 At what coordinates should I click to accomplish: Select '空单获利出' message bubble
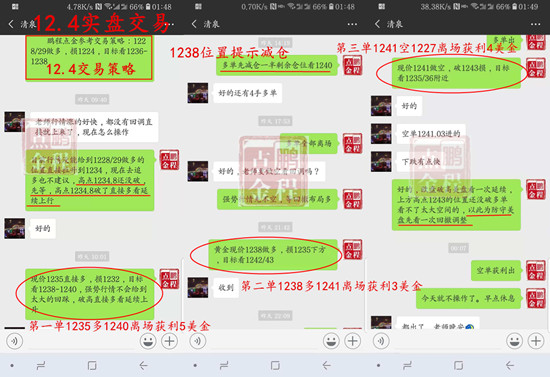[496, 270]
